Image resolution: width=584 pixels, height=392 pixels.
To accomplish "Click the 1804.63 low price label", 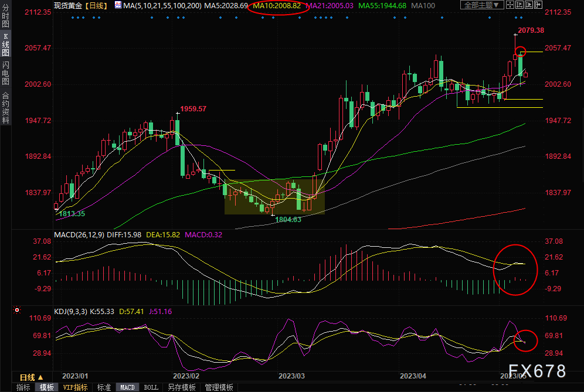I will click(288, 220).
